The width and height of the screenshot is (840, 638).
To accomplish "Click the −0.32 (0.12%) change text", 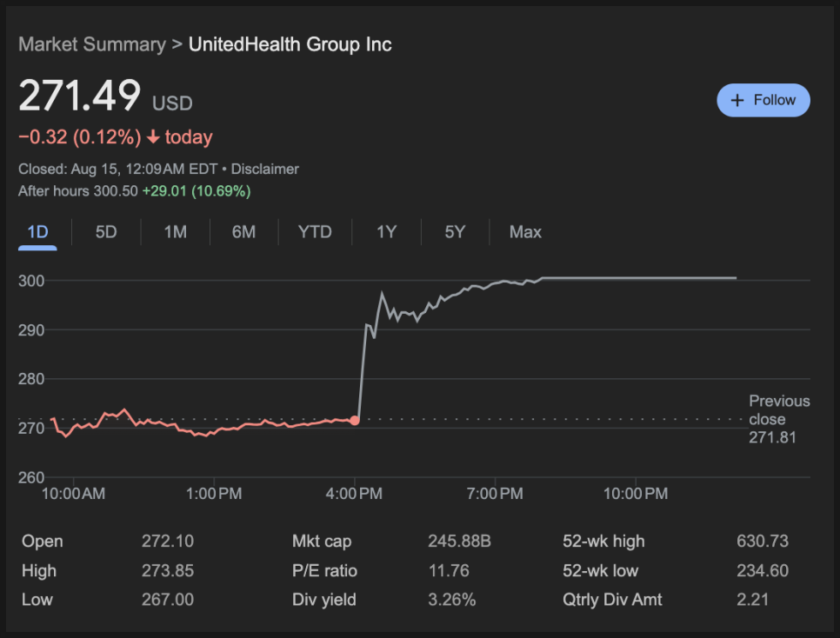I will tap(80, 137).
